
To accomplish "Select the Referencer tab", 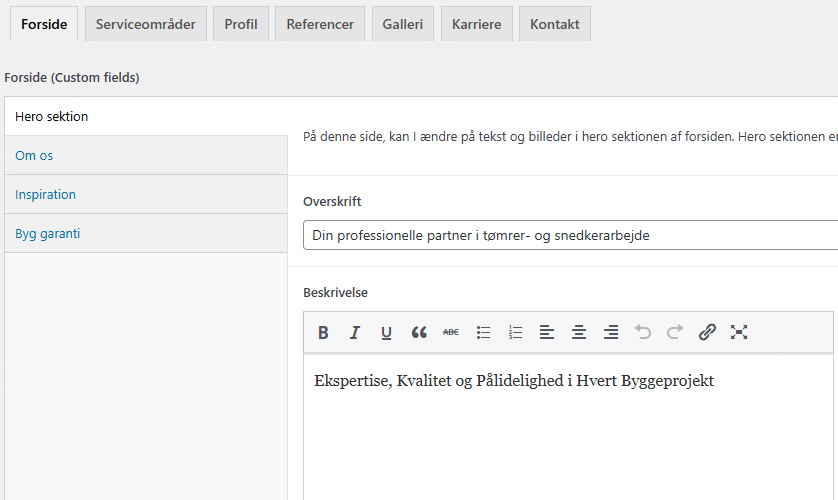I will tap(320, 24).
